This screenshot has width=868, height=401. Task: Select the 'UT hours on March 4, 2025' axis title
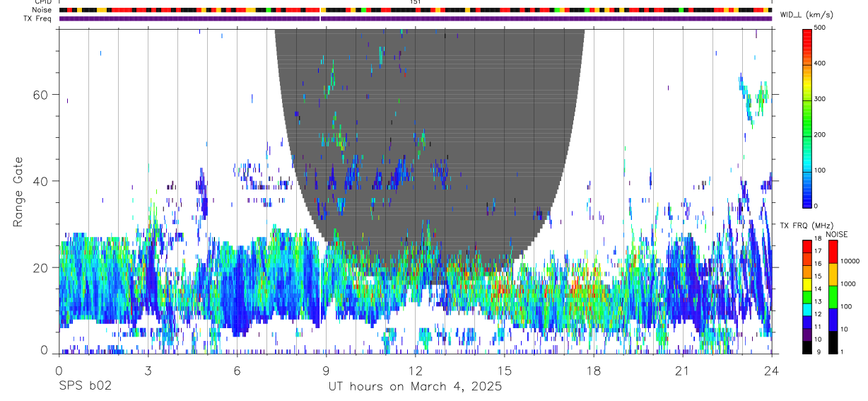point(415,387)
